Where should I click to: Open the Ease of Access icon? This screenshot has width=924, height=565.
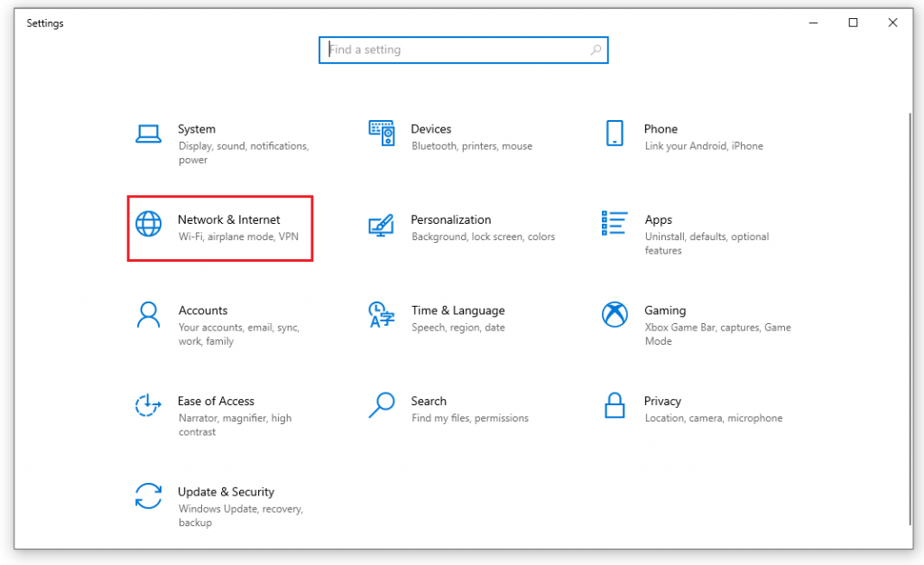[x=148, y=405]
